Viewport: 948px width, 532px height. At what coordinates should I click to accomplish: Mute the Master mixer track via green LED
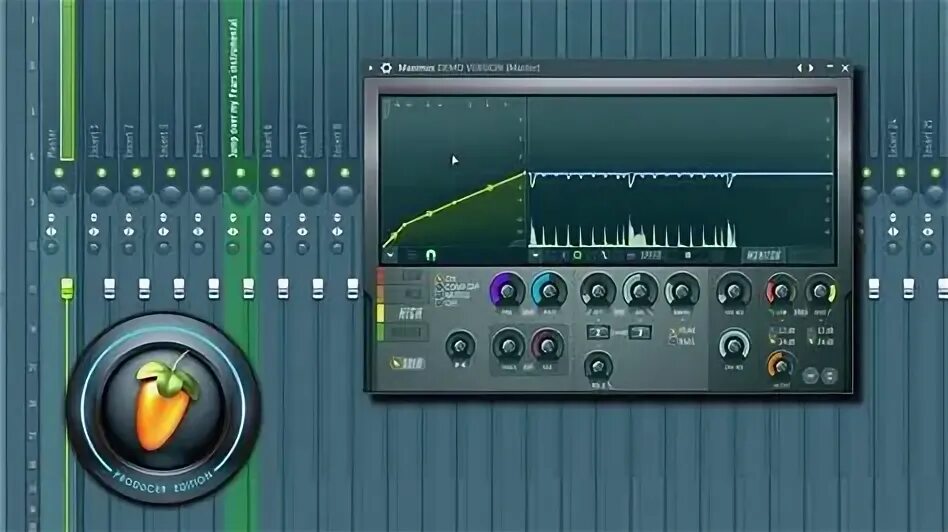coord(59,173)
